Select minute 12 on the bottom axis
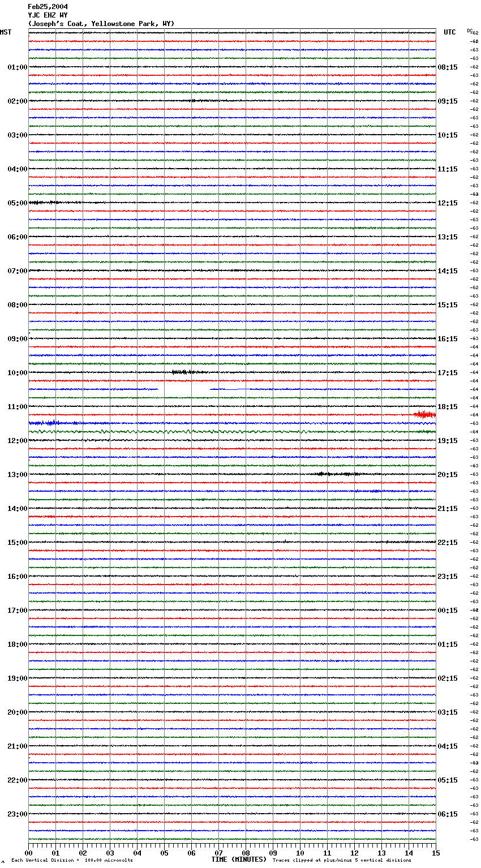The width and height of the screenshot is (481, 868). point(354,853)
